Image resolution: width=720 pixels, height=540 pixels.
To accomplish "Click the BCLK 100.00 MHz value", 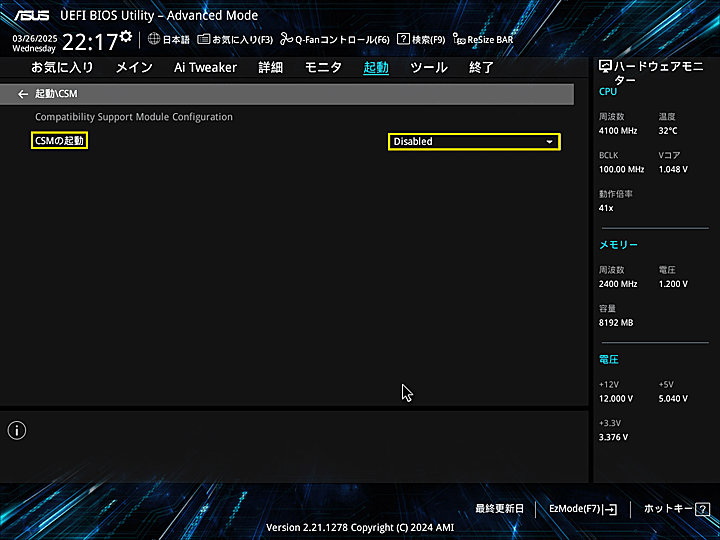I will click(621, 169).
